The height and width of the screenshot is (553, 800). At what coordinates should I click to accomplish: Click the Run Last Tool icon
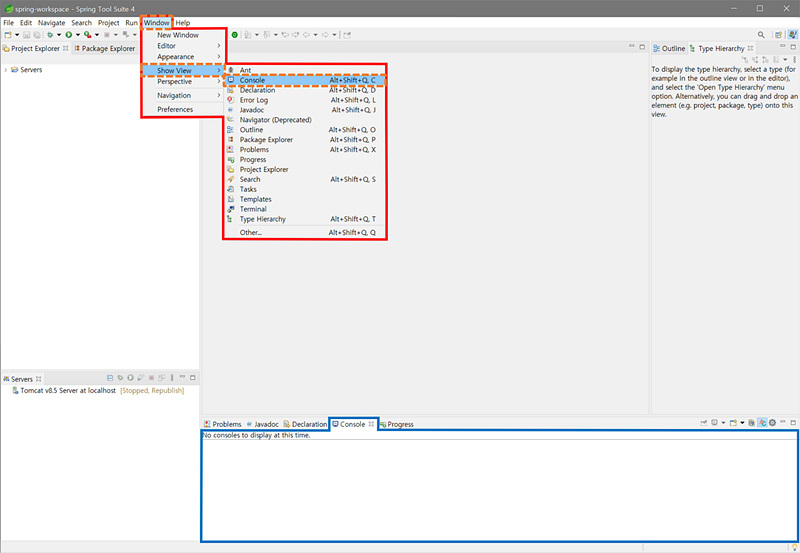pos(88,35)
